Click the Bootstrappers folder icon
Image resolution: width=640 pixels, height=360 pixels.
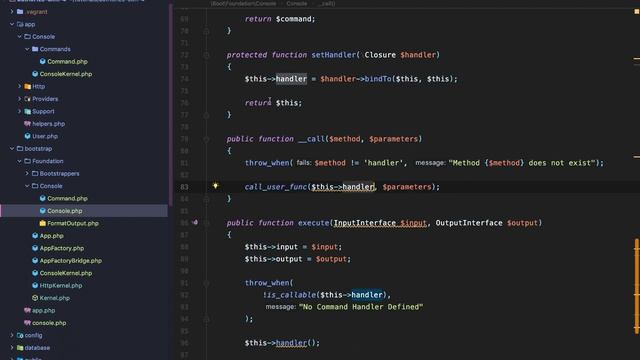coord(35,173)
